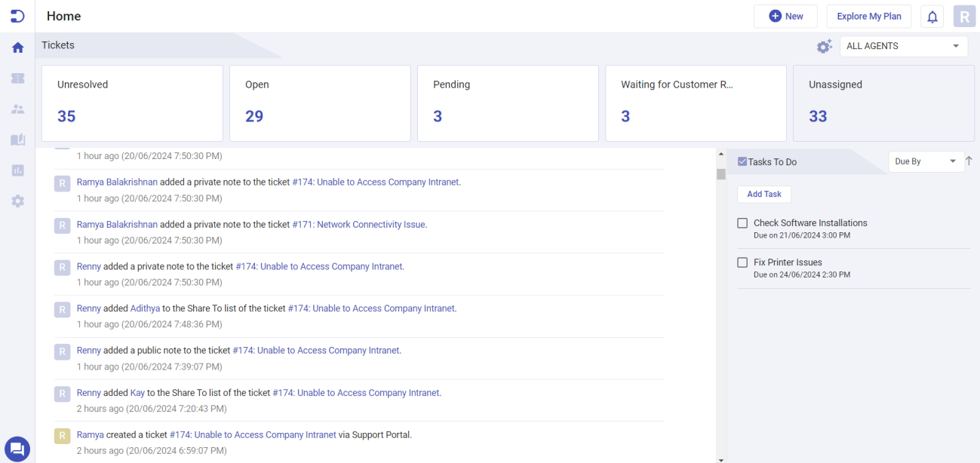The image size is (980, 463).
Task: Select the Home icon in the sidebar
Action: coord(17,47)
